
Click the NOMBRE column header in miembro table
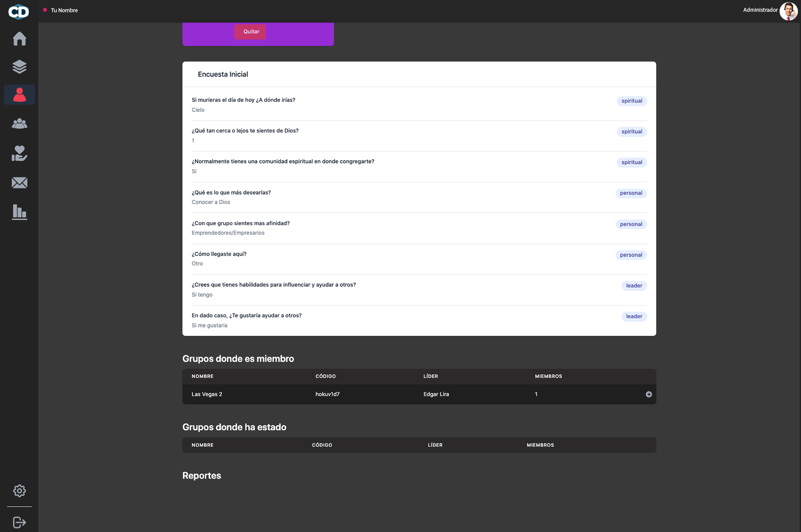[x=203, y=376]
